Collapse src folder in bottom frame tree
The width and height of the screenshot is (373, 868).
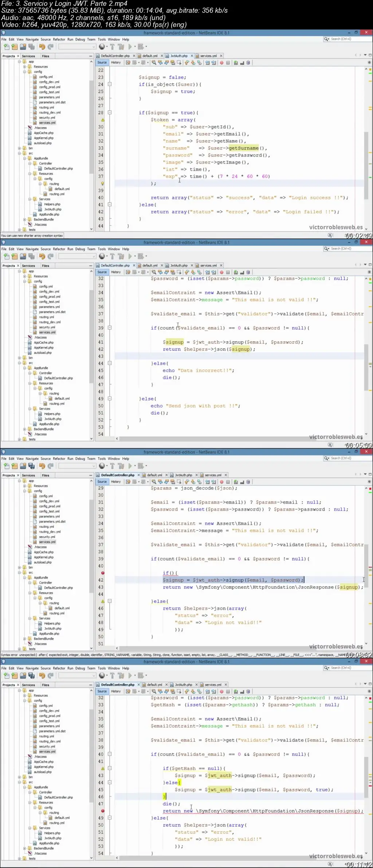(19, 782)
